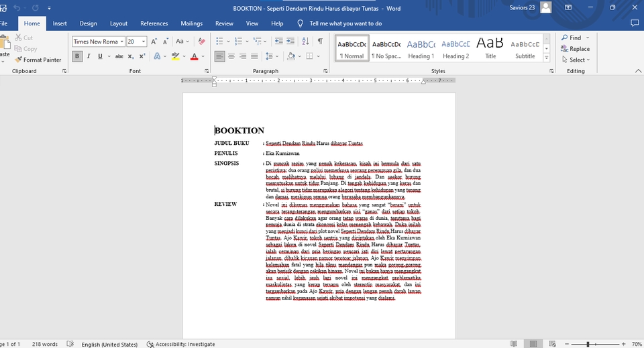This screenshot has height=348, width=644.
Task: Apply No Spacing style
Action: [x=386, y=48]
